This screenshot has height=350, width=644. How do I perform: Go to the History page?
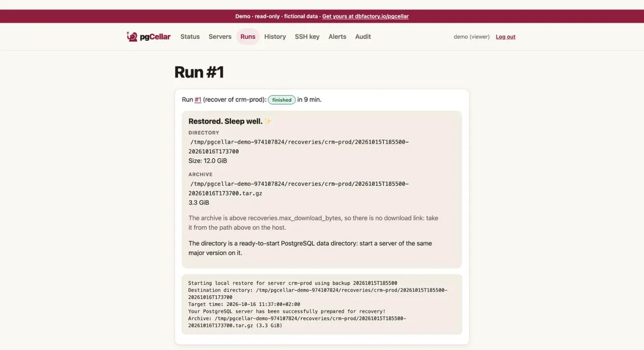coord(275,36)
